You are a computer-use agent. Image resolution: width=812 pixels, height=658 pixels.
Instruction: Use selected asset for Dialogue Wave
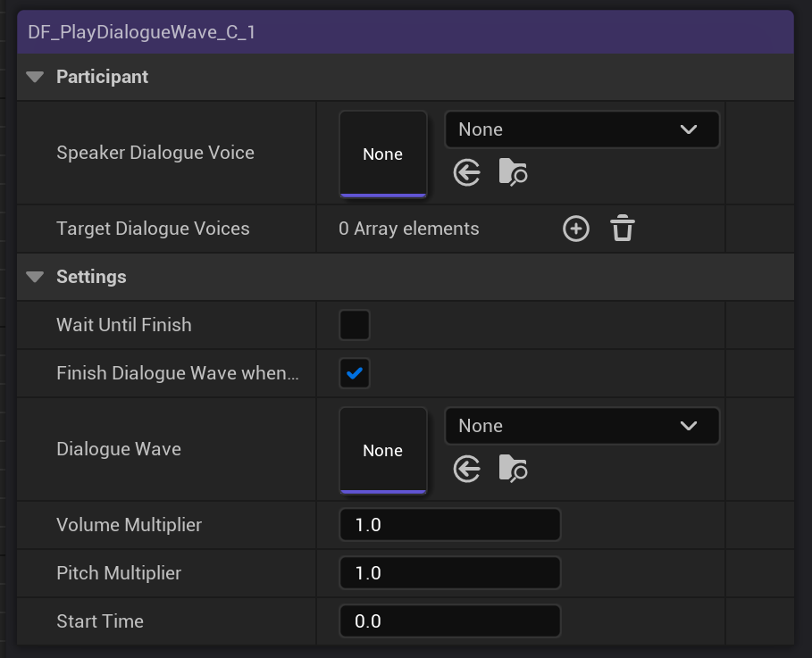pos(466,469)
